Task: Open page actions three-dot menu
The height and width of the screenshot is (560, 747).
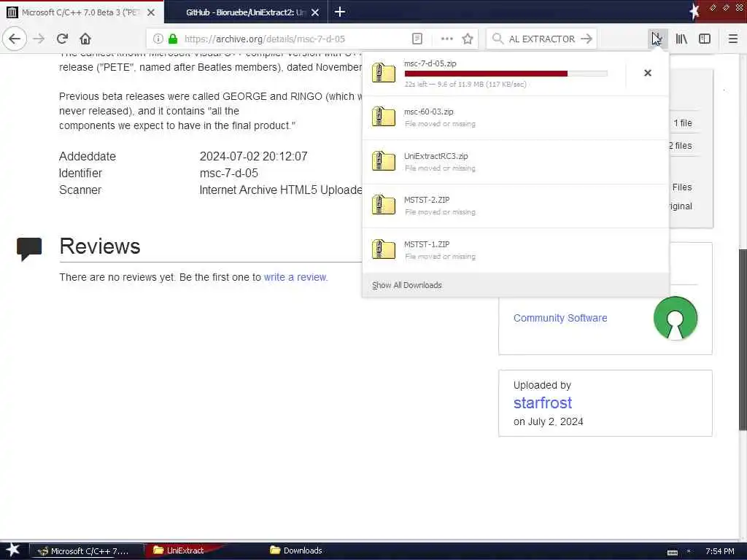Action: (x=447, y=39)
